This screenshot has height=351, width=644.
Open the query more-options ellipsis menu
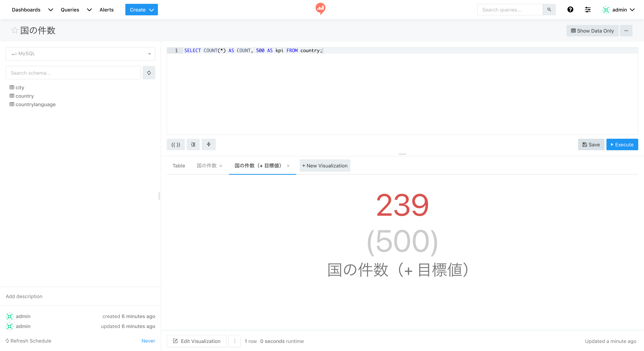click(x=626, y=31)
